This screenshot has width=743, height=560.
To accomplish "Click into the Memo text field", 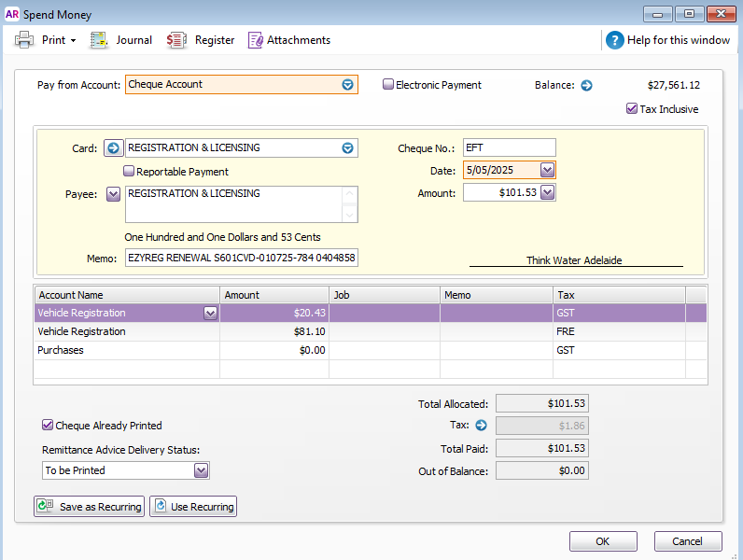I will (241, 259).
